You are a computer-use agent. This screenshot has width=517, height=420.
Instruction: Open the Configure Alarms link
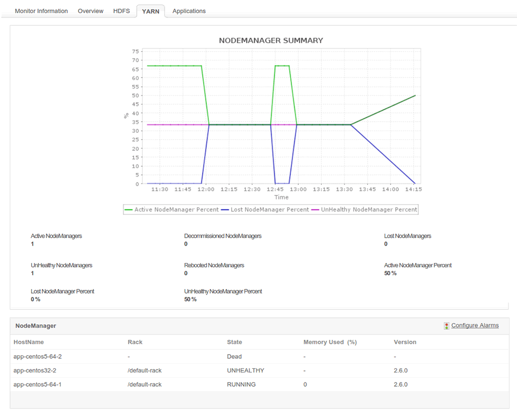475,326
